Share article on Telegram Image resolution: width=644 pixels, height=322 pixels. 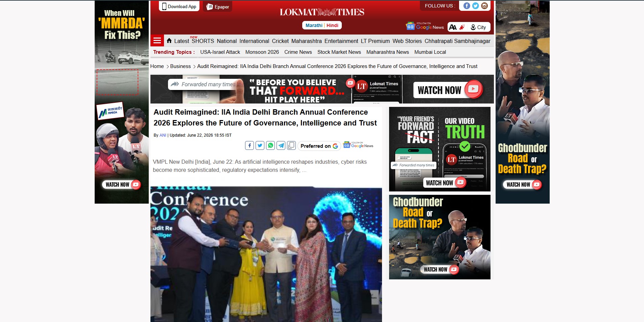point(281,145)
